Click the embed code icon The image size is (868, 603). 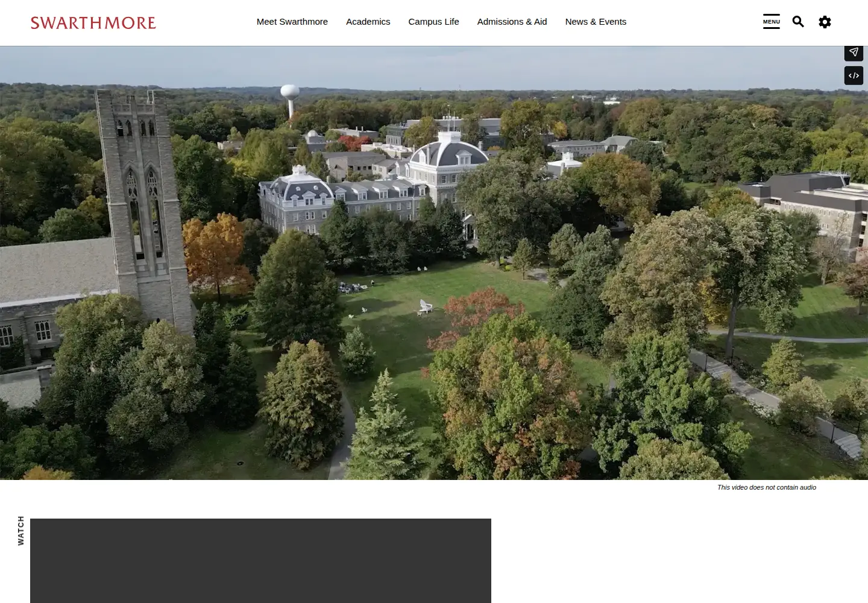click(854, 75)
